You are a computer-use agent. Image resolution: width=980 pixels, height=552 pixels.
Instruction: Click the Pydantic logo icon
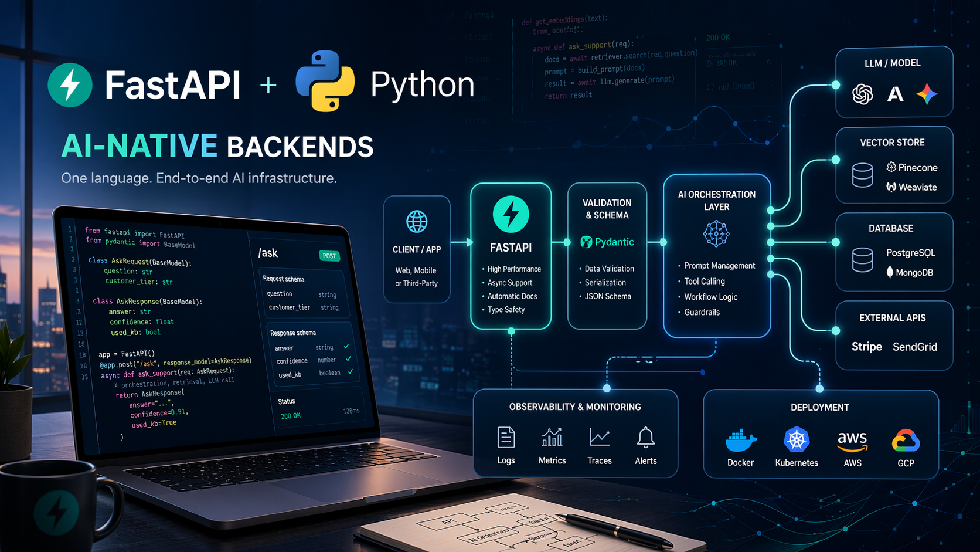(586, 242)
